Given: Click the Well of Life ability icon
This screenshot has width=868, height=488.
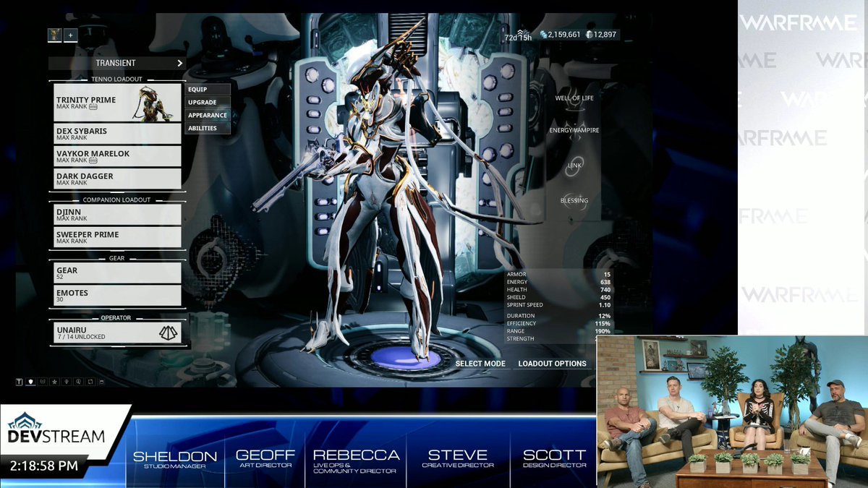Looking at the screenshot, I should (574, 100).
